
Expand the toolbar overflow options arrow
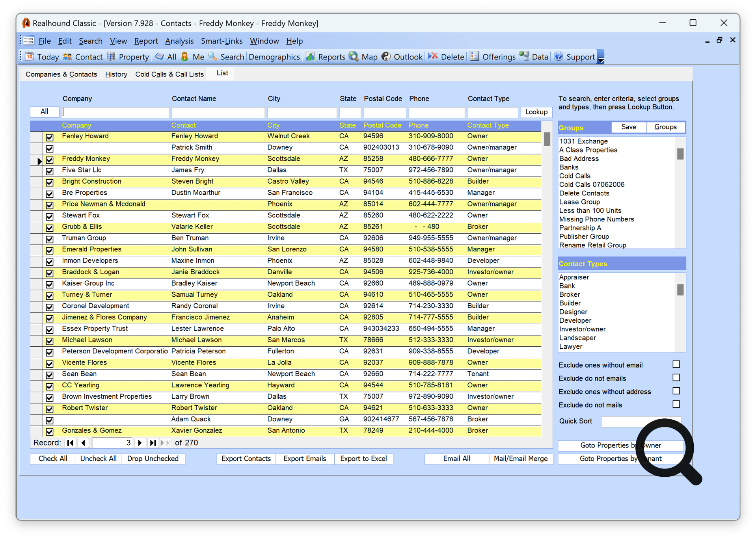point(601,57)
